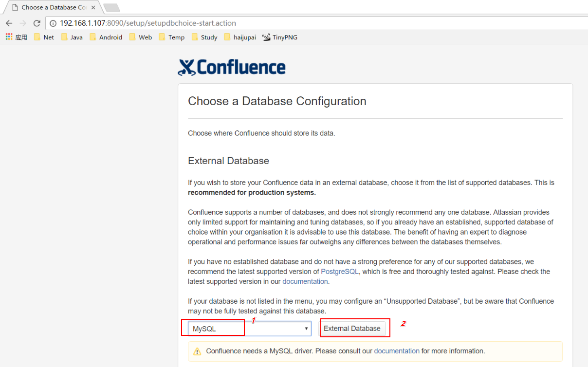588x367 pixels.
Task: Open the haijupai bookmarks folder
Action: coord(240,37)
